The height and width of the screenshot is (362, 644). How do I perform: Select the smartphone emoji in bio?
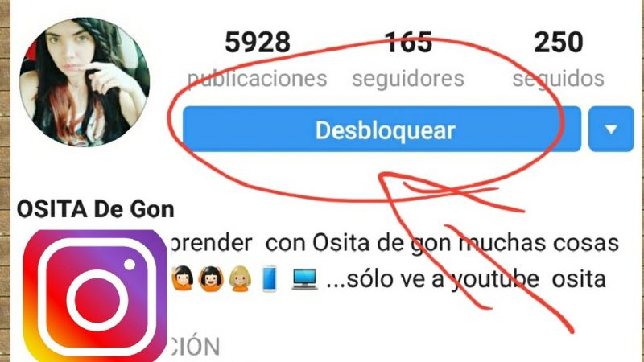[270, 278]
